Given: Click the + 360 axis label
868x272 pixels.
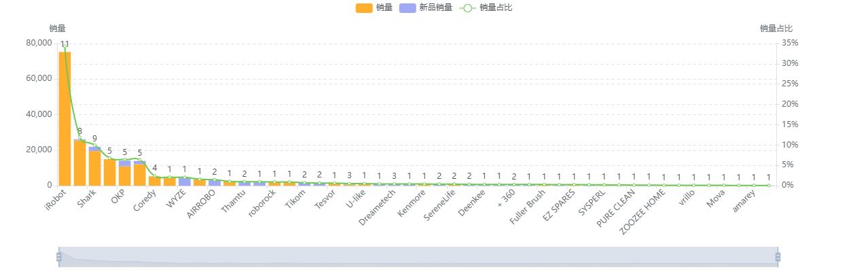Looking at the screenshot, I should [x=507, y=199].
